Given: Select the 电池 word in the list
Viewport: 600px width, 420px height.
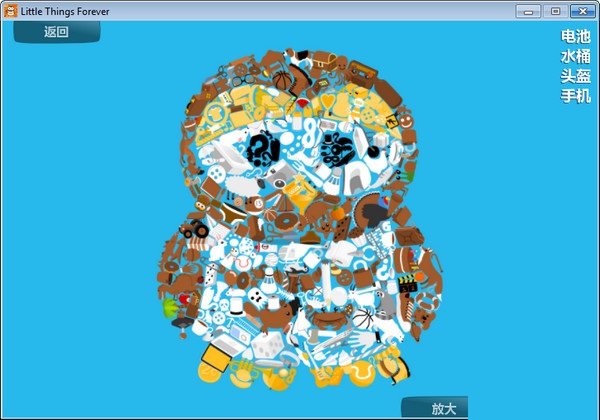Looking at the screenshot, I should [x=576, y=37].
